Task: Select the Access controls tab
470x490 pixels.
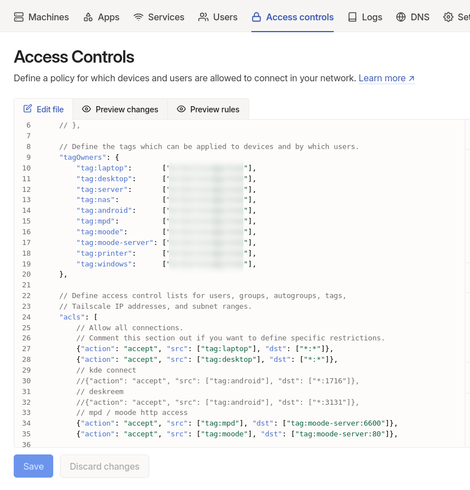Action: click(x=293, y=17)
